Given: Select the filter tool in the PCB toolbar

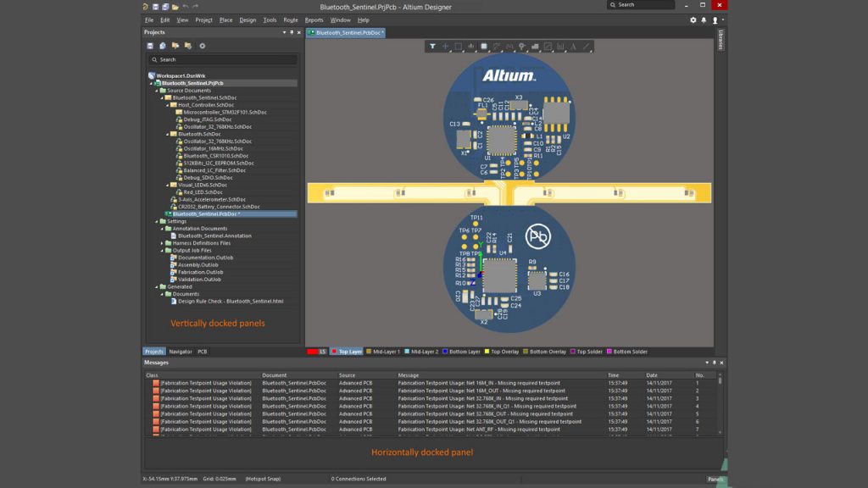Looking at the screenshot, I should pos(433,47).
